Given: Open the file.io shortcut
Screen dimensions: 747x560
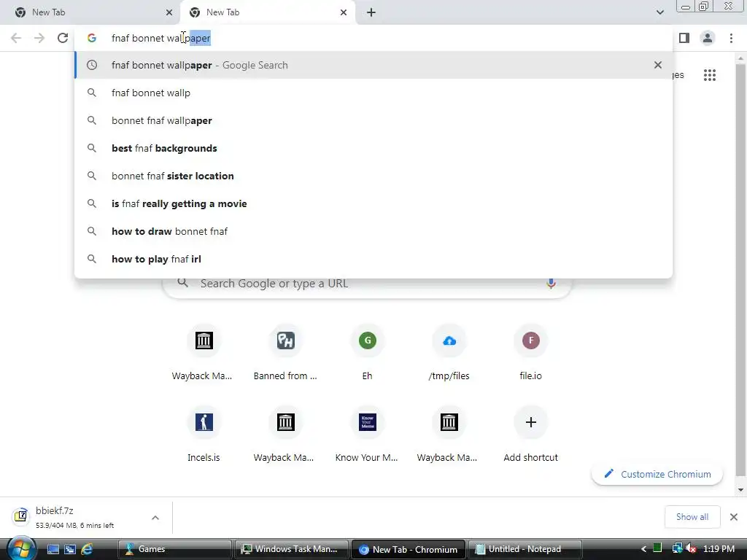Looking at the screenshot, I should [x=531, y=352].
